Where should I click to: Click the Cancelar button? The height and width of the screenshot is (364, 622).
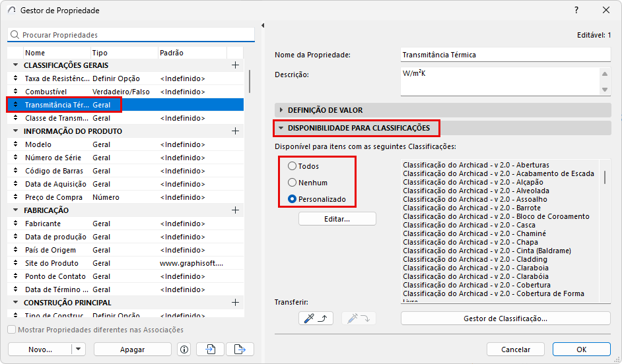[516, 349]
